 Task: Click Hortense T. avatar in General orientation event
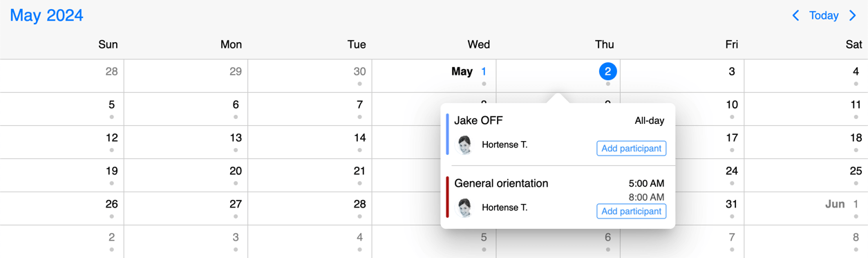click(x=465, y=208)
